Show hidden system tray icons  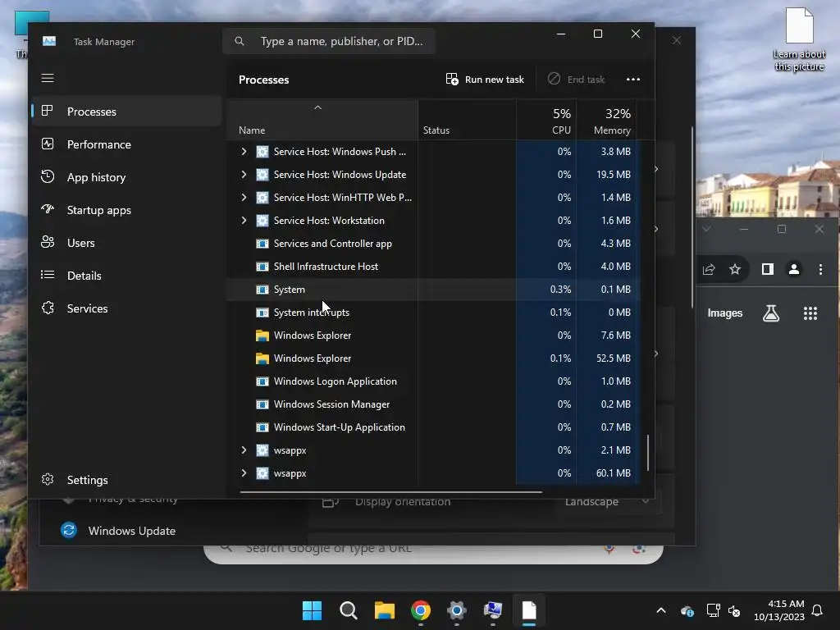coord(661,610)
